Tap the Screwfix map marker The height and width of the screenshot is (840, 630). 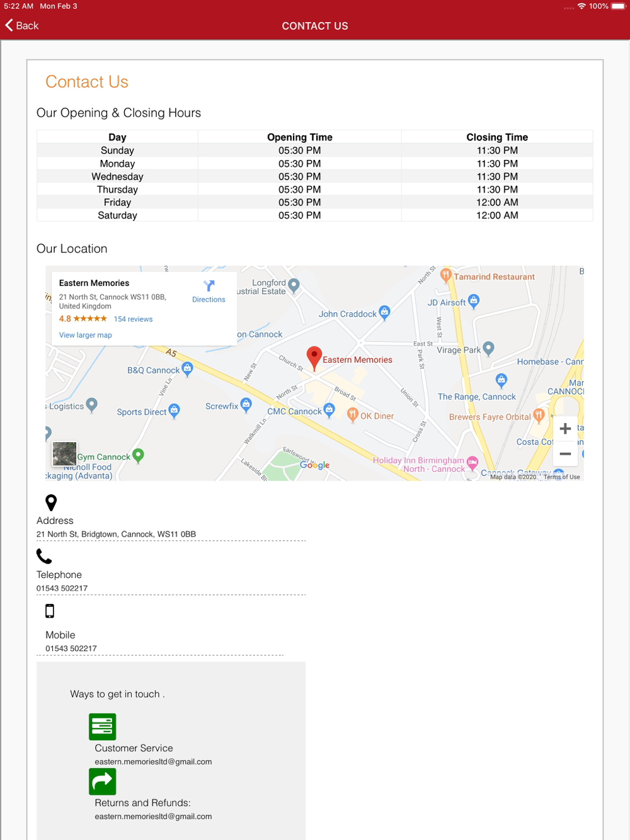pyautogui.click(x=246, y=404)
